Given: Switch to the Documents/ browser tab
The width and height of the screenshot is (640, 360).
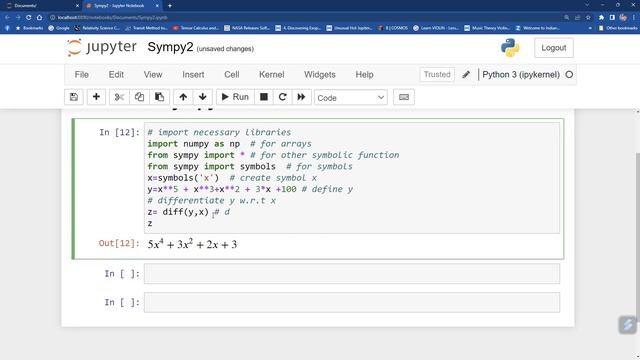Looking at the screenshot, I should (40, 6).
